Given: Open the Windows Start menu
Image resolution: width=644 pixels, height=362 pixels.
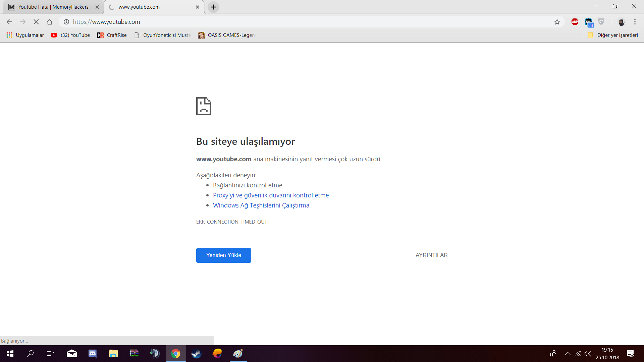Looking at the screenshot, I should click(10, 354).
